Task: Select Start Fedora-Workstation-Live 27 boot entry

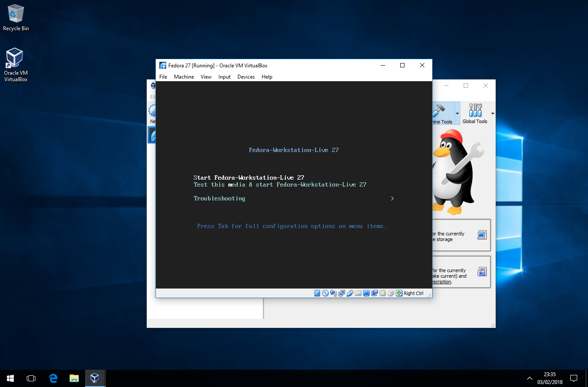Action: coord(249,178)
